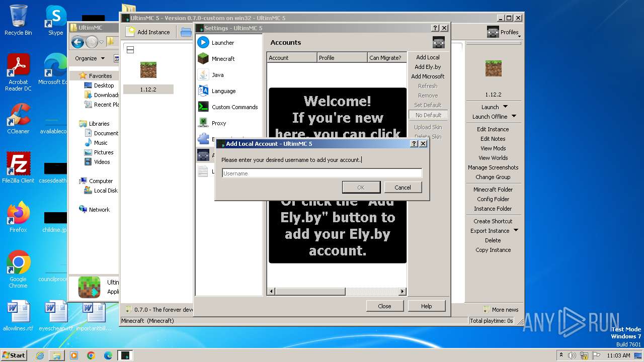
Task: Click right arrow of accounts list scrollbar
Action: 403,292
